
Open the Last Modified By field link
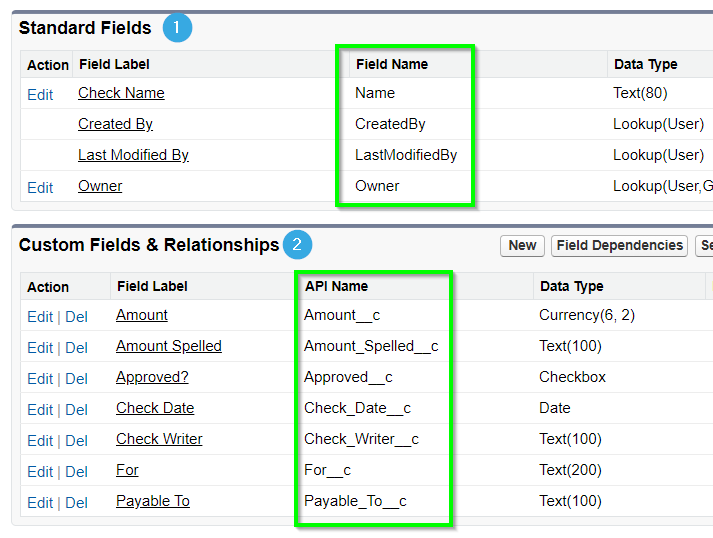[x=133, y=155]
